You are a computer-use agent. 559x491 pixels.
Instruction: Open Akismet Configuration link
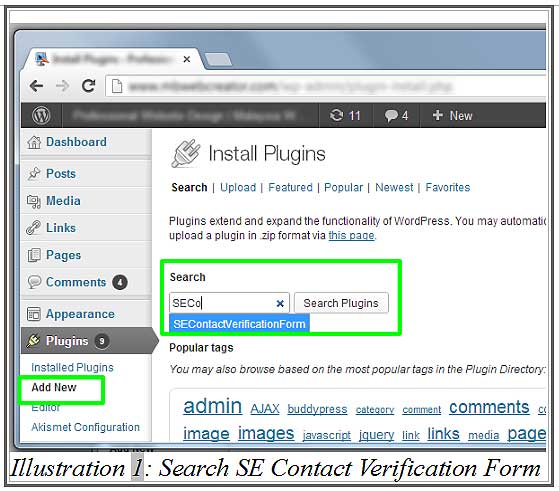click(85, 427)
